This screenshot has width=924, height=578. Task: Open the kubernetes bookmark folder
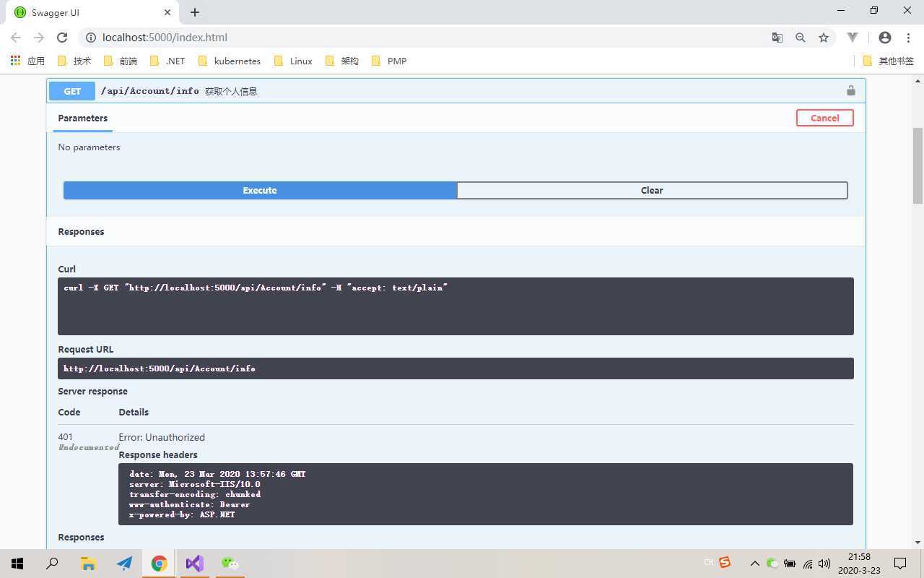pyautogui.click(x=229, y=61)
